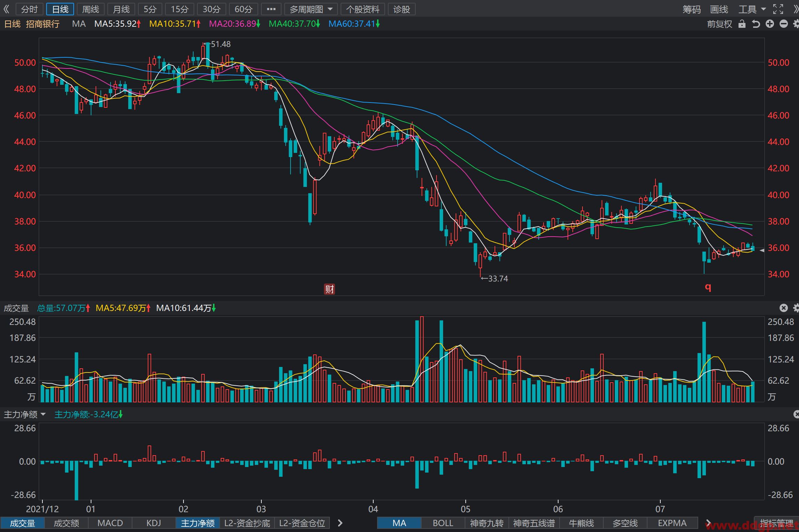Select 牛熊线 indicator tab
This screenshot has width=799, height=532.
(581, 523)
